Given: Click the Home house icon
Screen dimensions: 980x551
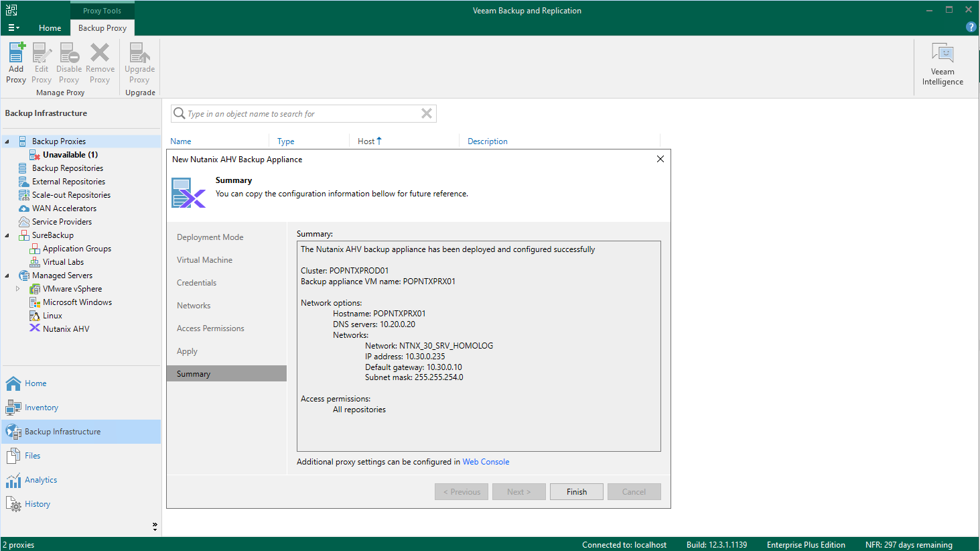Looking at the screenshot, I should (13, 383).
